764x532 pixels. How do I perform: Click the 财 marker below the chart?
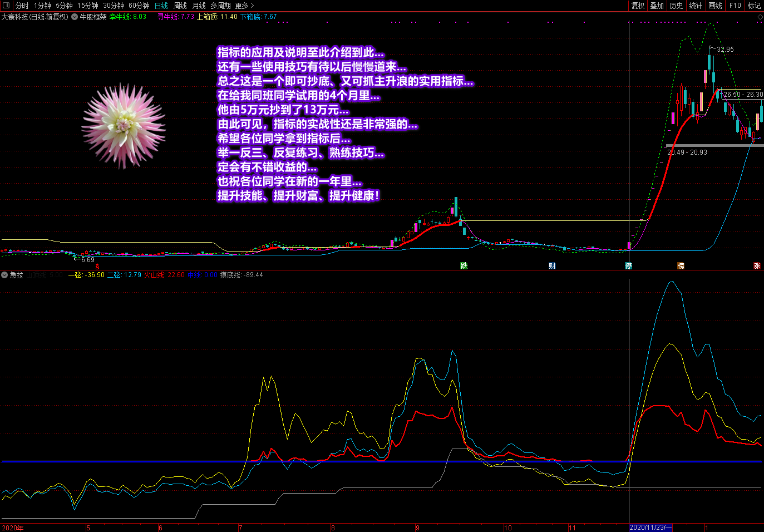click(x=552, y=266)
